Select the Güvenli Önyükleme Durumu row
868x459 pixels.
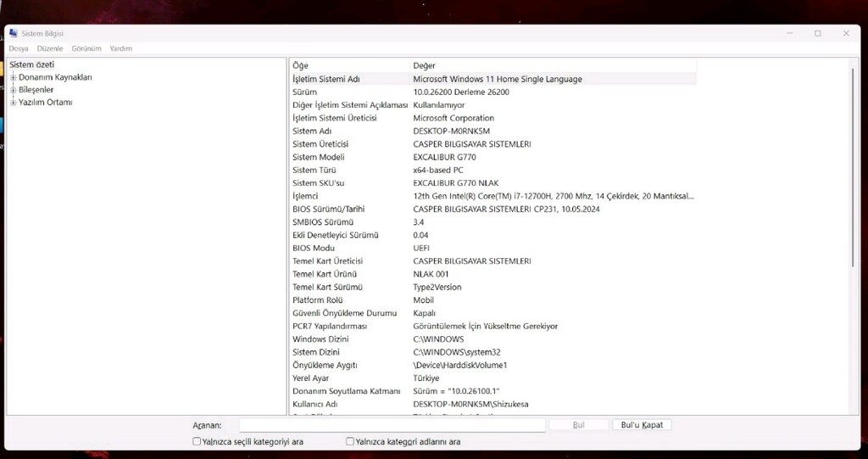[x=492, y=313]
